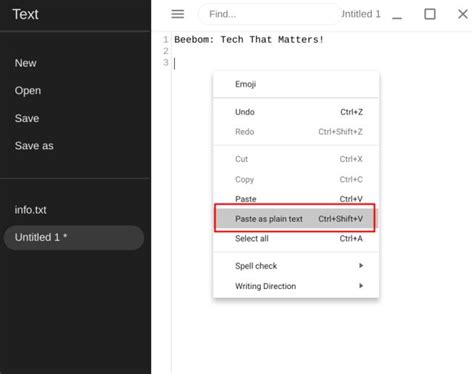Click the first line of editor text

click(x=249, y=40)
